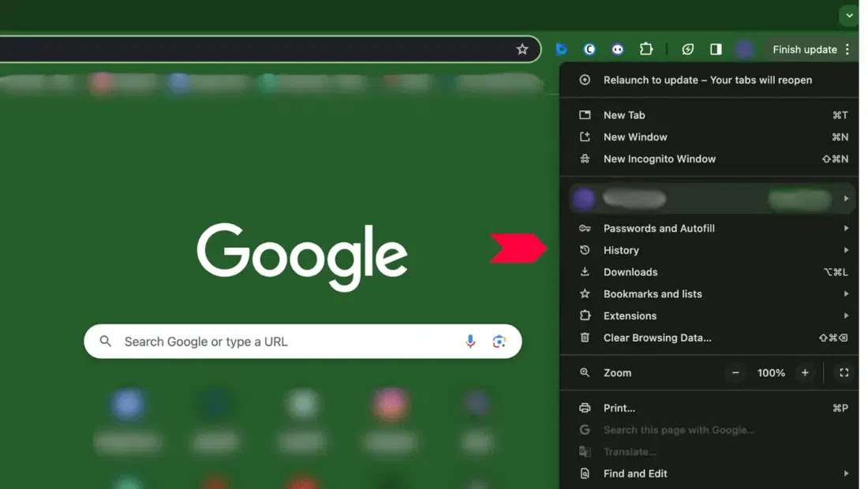The height and width of the screenshot is (489, 868).
Task: Open Downloads from the menu
Action: pyautogui.click(x=709, y=271)
